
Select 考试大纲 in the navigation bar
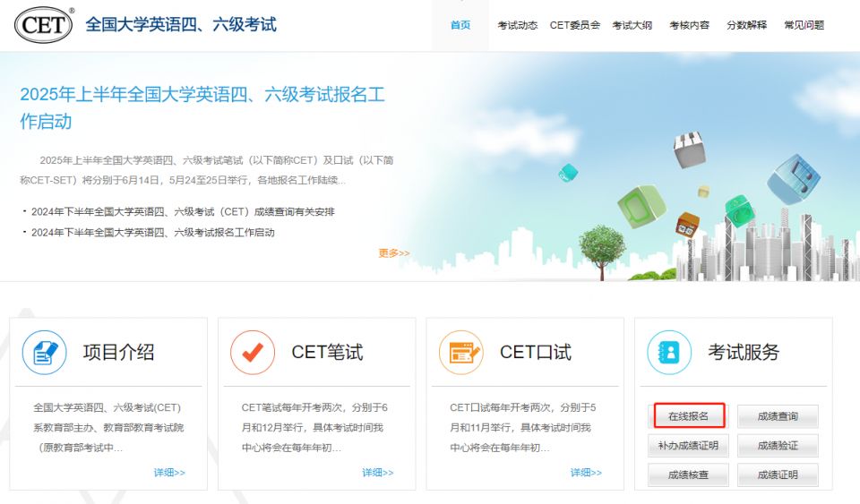point(632,25)
